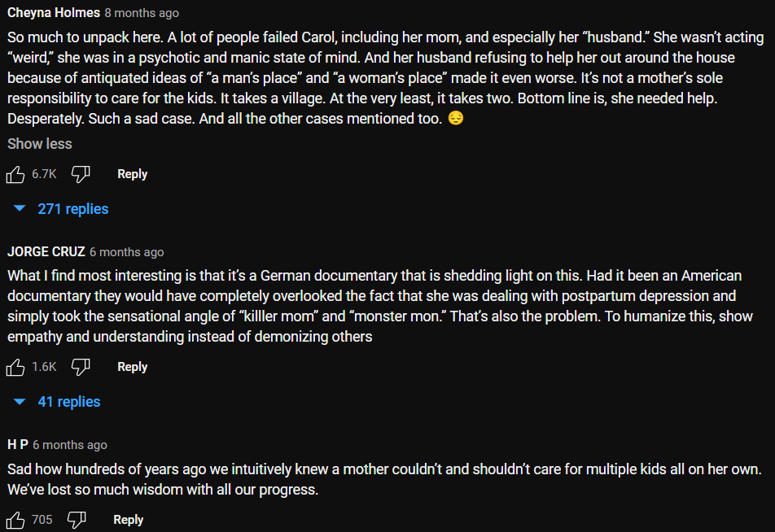The width and height of the screenshot is (775, 532).
Task: Dislike H P's comment
Action: point(77,520)
